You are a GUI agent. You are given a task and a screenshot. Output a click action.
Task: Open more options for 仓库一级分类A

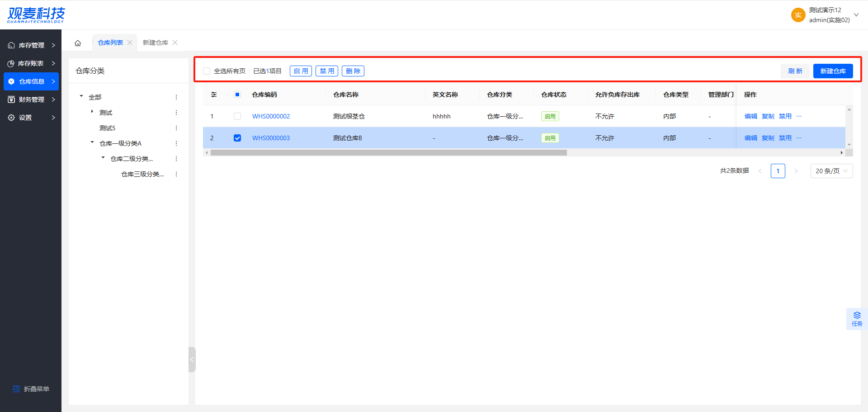click(x=176, y=143)
